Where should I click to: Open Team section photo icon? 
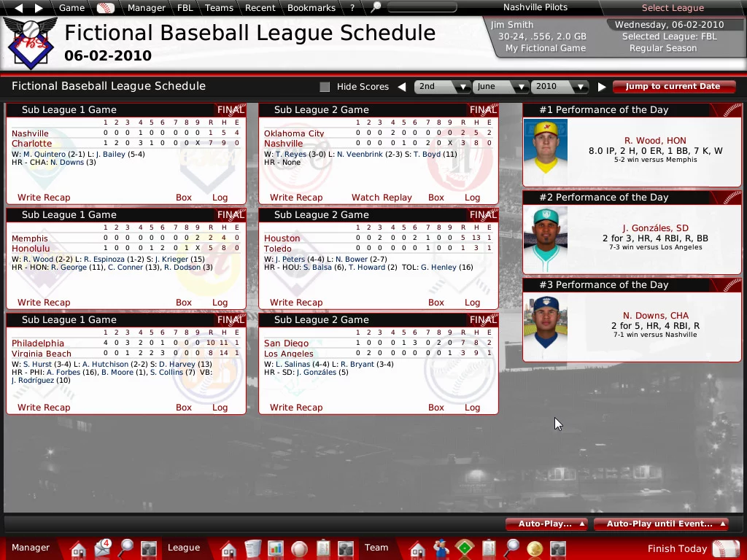558,548
